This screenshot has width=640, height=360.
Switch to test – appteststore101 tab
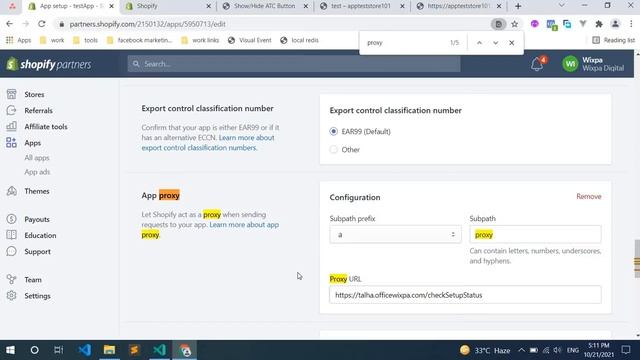(x=362, y=6)
